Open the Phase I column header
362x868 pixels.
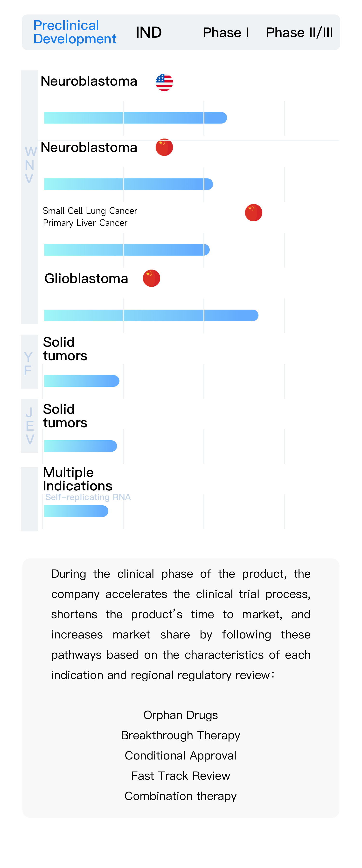(x=226, y=33)
